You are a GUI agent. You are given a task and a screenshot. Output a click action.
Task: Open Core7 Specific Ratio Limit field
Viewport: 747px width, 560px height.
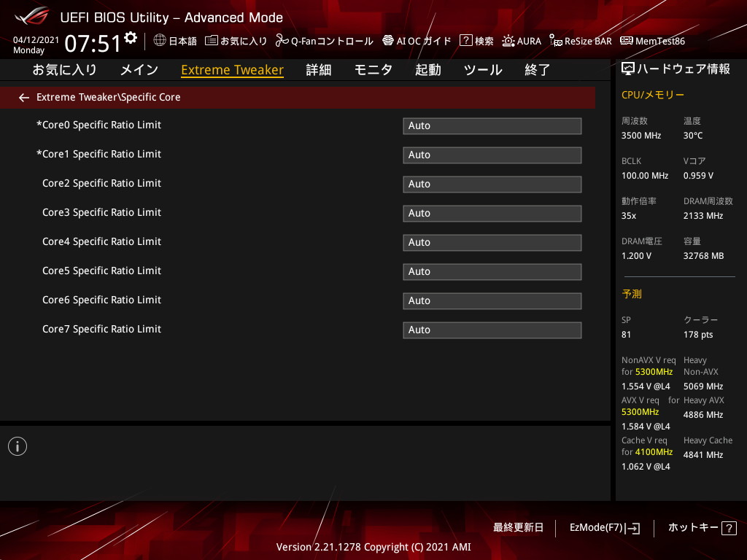(492, 330)
